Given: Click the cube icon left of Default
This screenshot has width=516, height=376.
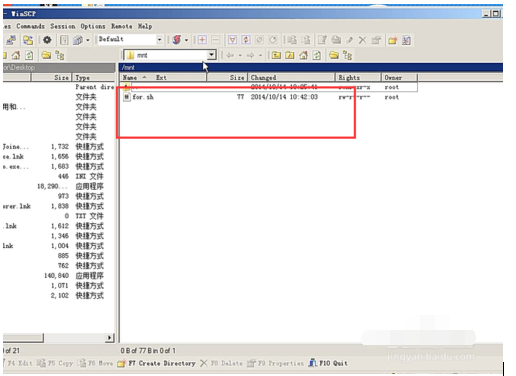Looking at the screenshot, I should point(78,40).
